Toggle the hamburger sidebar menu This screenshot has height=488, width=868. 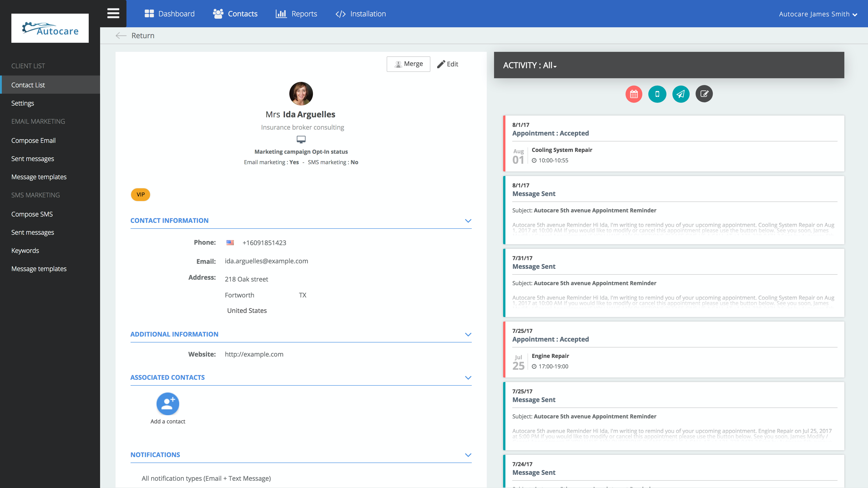[113, 13]
